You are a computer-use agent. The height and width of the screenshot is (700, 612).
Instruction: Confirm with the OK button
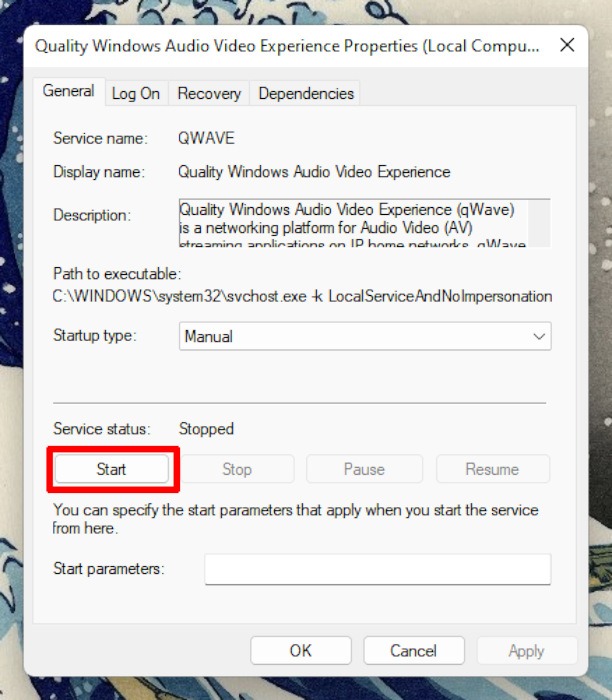[301, 650]
